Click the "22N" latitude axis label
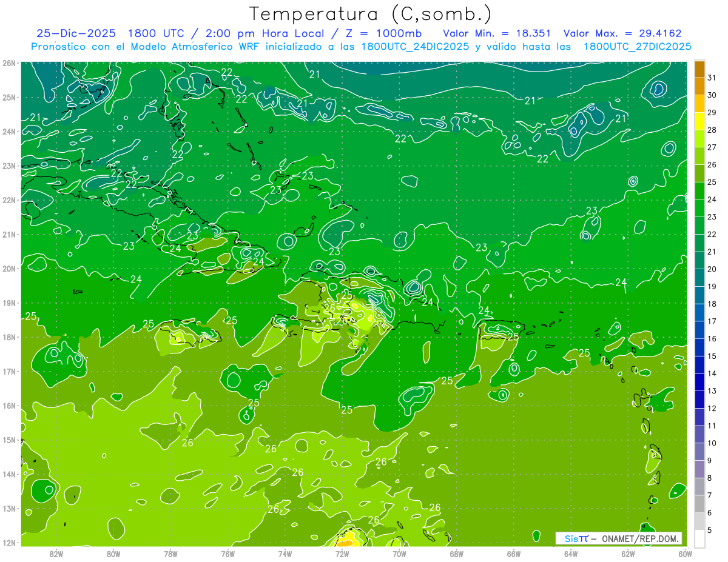The image size is (728, 562). [8, 200]
